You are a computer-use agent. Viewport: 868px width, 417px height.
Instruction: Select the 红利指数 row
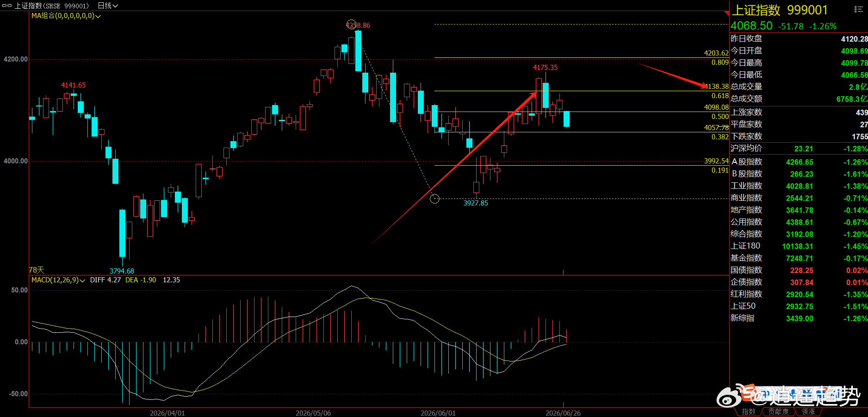click(799, 294)
